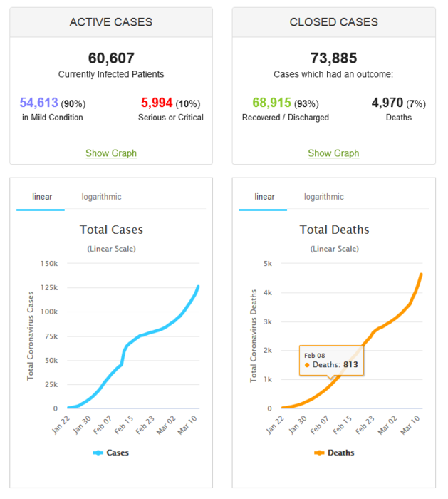Click the Closed Cases panel header
448x499 pixels.
(x=333, y=22)
